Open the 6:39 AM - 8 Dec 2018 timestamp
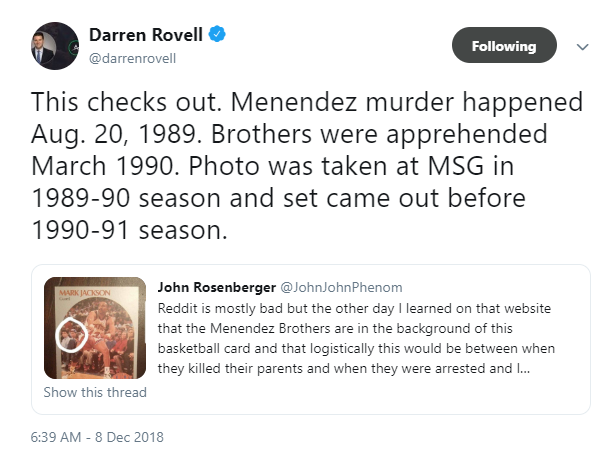The width and height of the screenshot is (607, 453). pyautogui.click(x=97, y=437)
